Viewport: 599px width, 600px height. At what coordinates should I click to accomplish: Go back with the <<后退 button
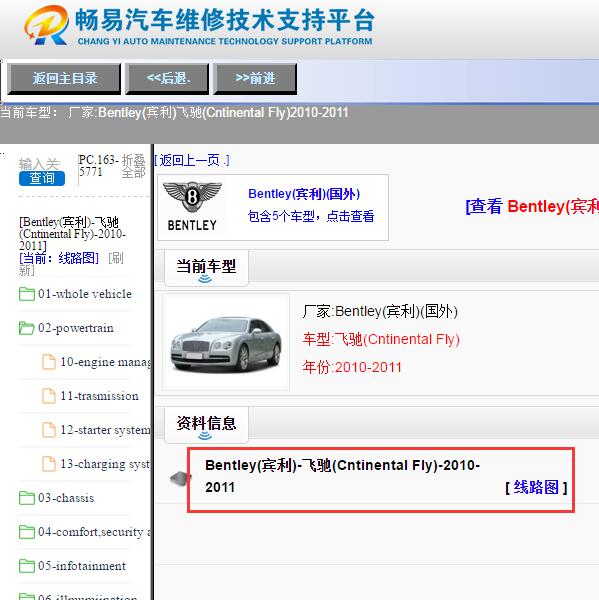point(168,78)
